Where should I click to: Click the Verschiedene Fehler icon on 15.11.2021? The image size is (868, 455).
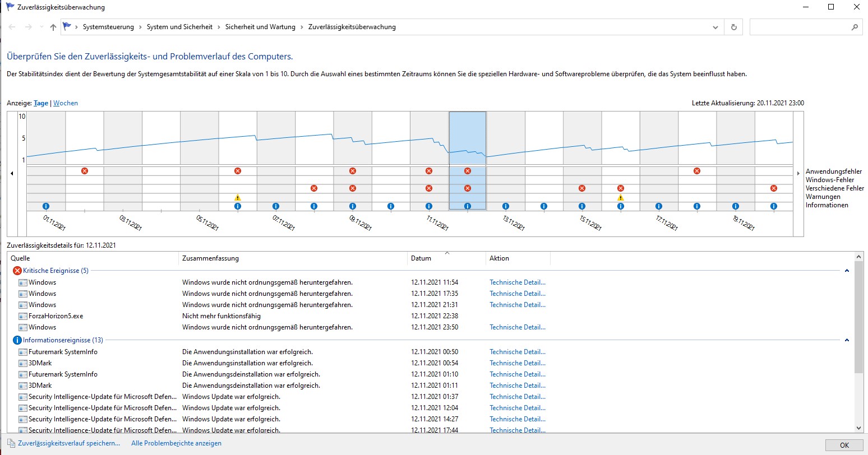(x=582, y=188)
